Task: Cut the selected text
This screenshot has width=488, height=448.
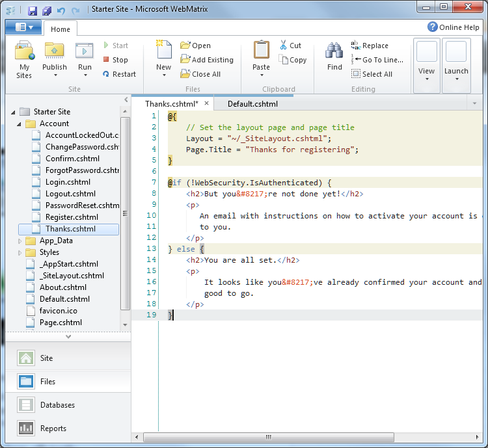Action: (x=290, y=46)
